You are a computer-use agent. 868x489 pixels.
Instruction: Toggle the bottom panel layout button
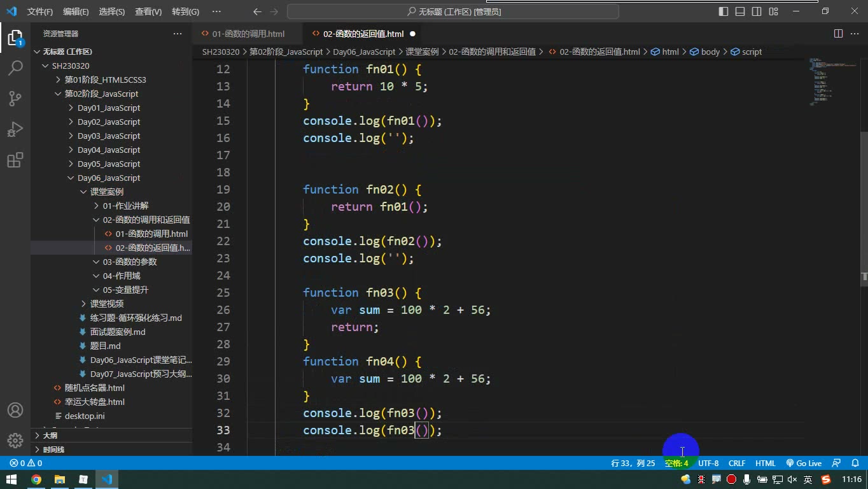click(740, 11)
